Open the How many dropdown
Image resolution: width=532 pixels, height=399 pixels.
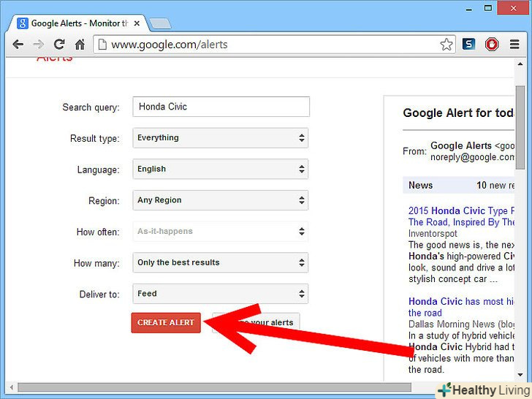[221, 262]
